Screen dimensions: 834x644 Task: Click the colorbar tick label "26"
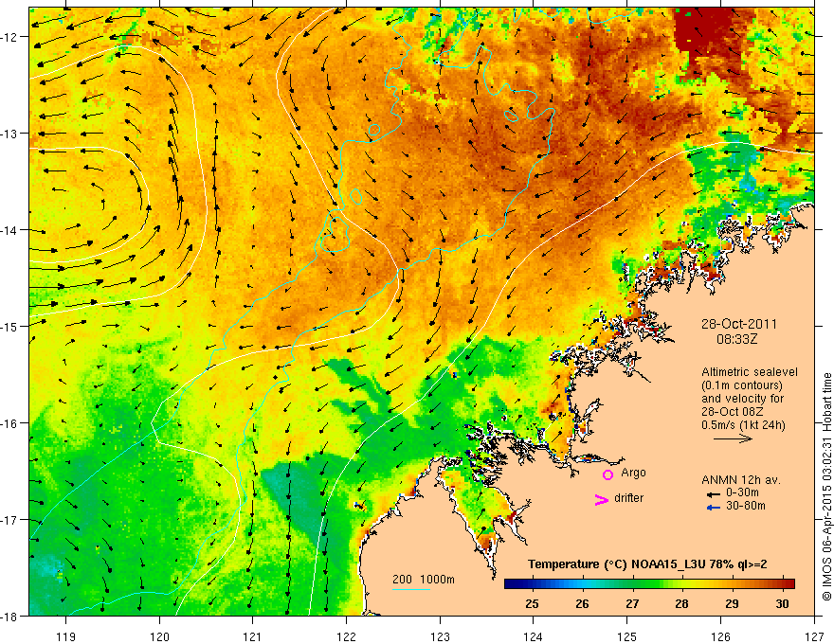[582, 603]
